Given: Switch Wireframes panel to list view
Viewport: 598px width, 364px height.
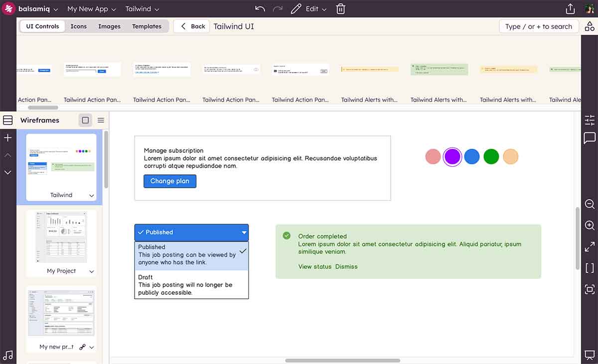Looking at the screenshot, I should pos(101,120).
